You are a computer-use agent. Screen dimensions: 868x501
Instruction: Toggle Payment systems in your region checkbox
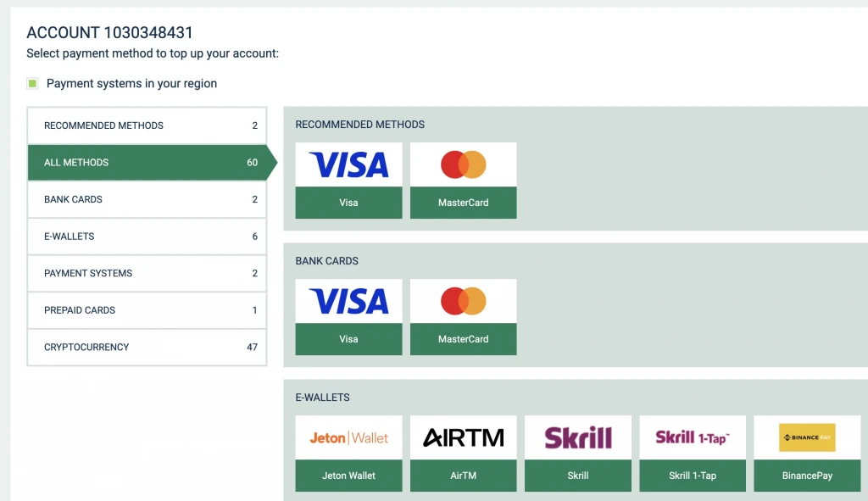pyautogui.click(x=33, y=83)
